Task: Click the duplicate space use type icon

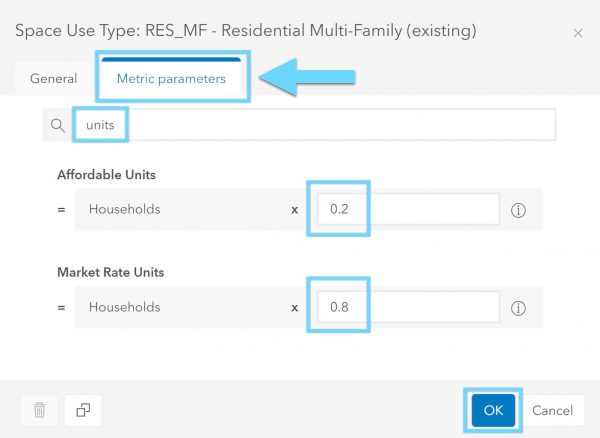Action: tap(83, 410)
